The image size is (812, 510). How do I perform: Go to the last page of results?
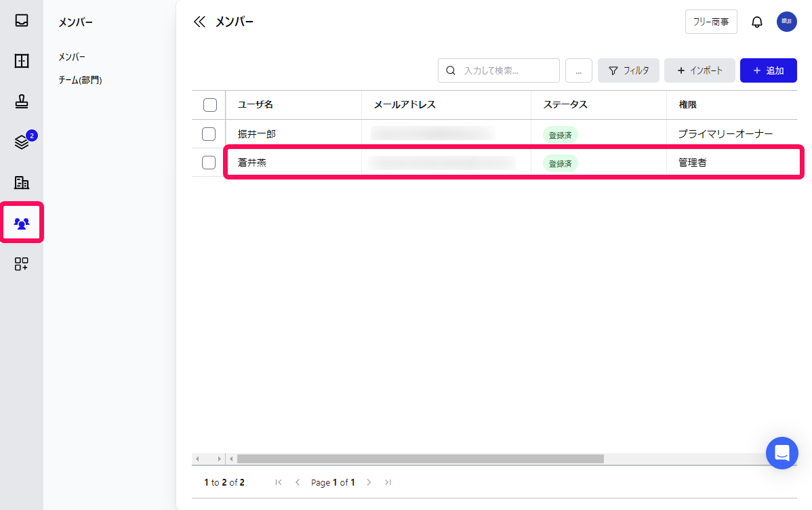pyautogui.click(x=388, y=482)
